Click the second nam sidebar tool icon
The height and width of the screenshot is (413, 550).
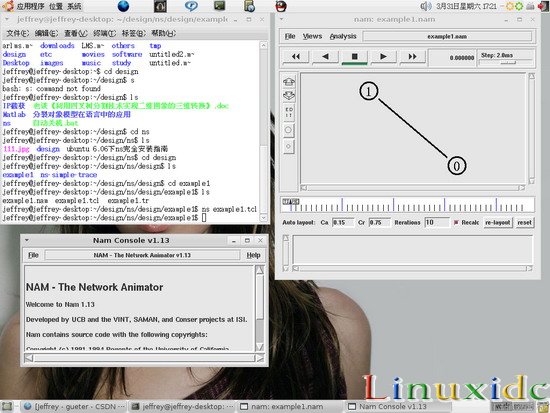[288, 95]
